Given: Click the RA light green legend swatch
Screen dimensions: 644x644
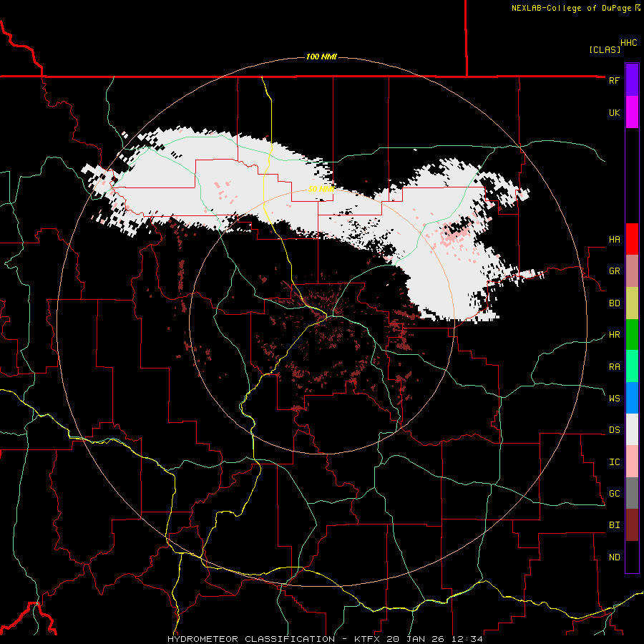Looking at the screenshot, I should click(x=632, y=366).
